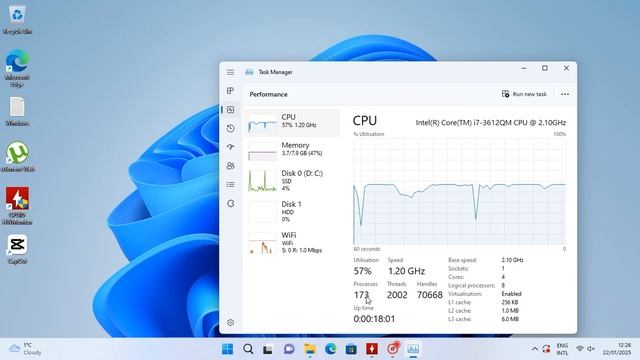Open taskbar Search
The height and width of the screenshot is (360, 640).
[248, 349]
